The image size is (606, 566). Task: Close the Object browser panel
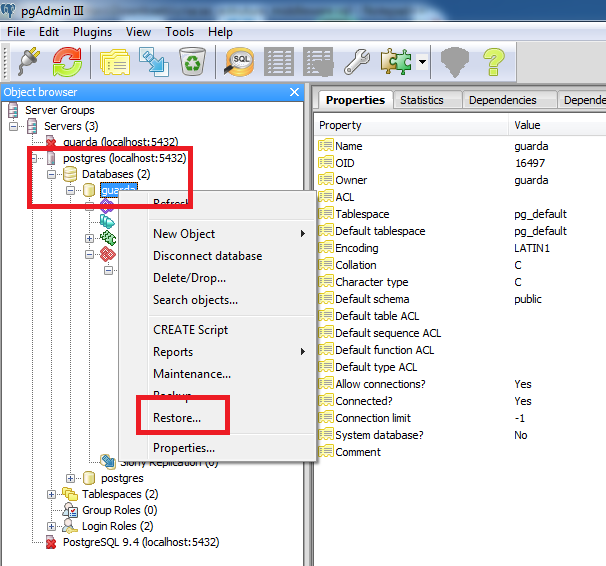click(x=294, y=92)
